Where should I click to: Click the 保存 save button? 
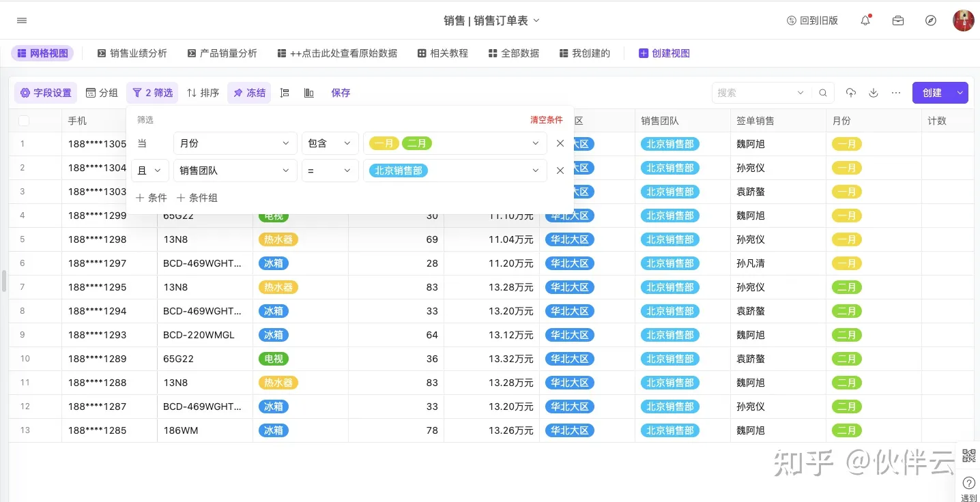click(x=341, y=93)
